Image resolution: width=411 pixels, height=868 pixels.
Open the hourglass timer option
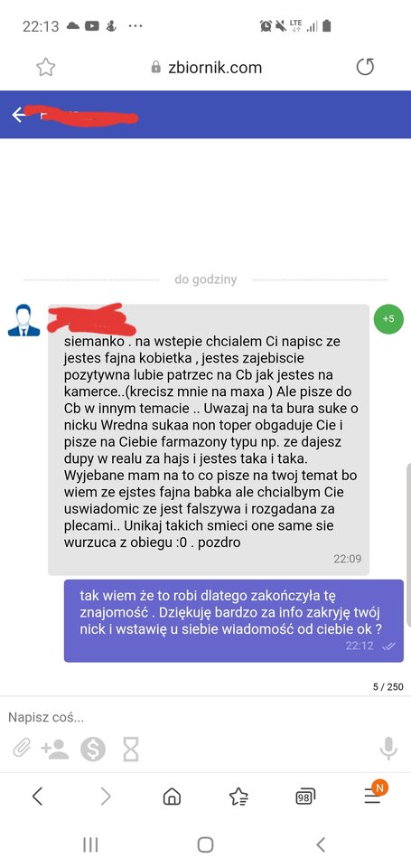tap(131, 750)
